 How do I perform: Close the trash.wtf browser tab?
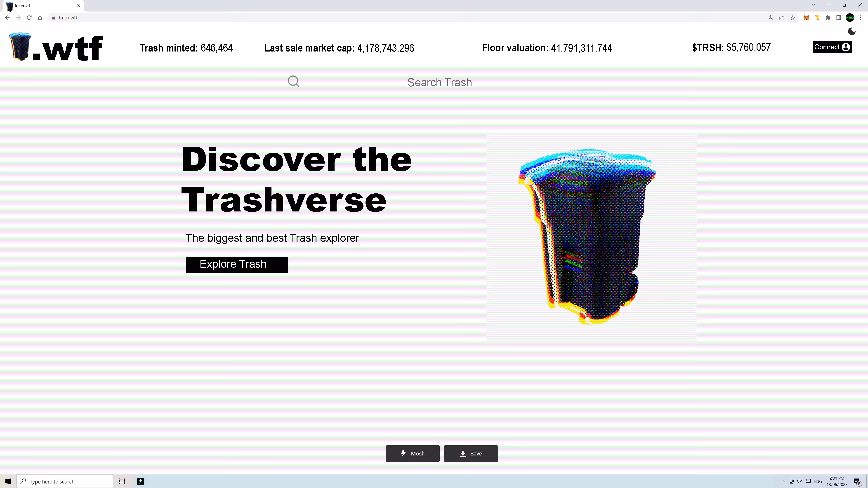coord(78,6)
